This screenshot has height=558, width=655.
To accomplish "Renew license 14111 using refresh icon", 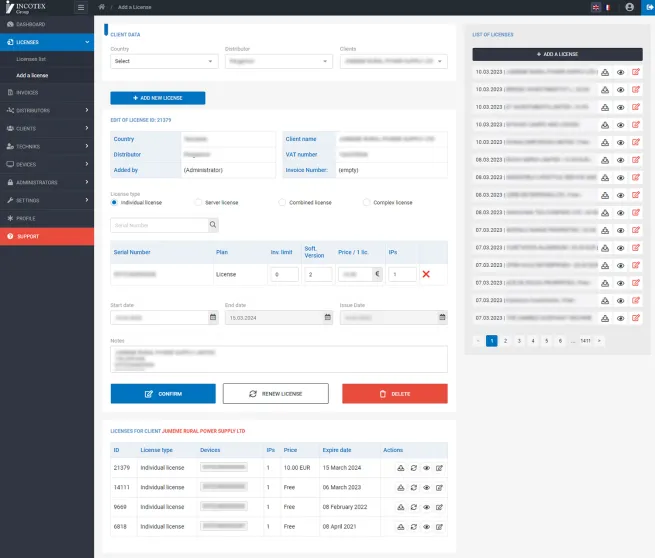I will point(414,487).
